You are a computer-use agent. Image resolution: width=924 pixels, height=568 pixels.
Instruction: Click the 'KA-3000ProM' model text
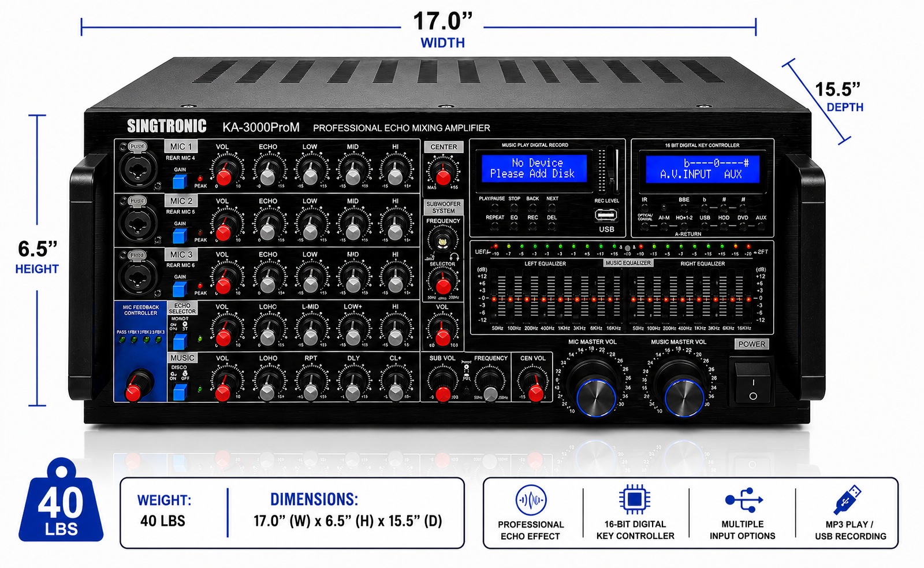pos(261,127)
